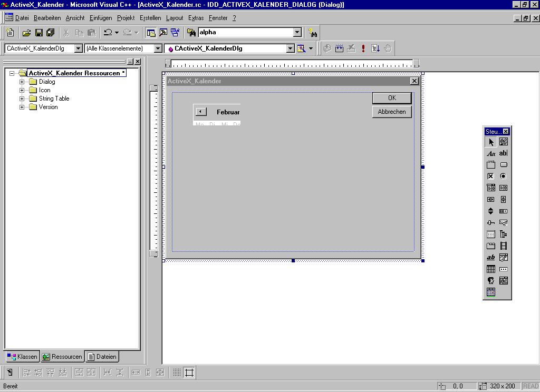This screenshot has width=540, height=392.
Task: Open the Alle Klassenelemente filter dropdown
Action: 158,48
